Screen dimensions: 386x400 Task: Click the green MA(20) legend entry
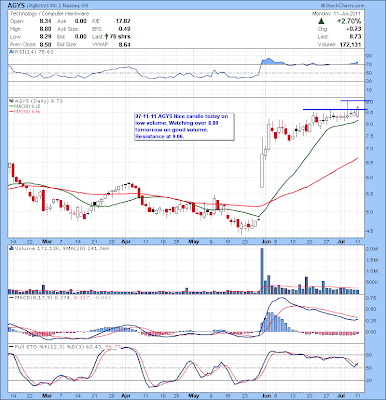pyautogui.click(x=25, y=106)
